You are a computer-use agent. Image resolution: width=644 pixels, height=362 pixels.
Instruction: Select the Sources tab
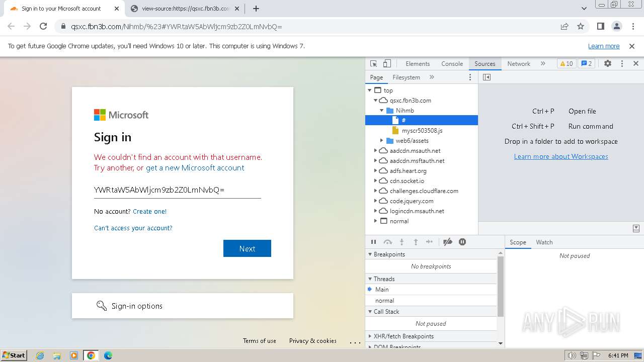click(x=485, y=64)
